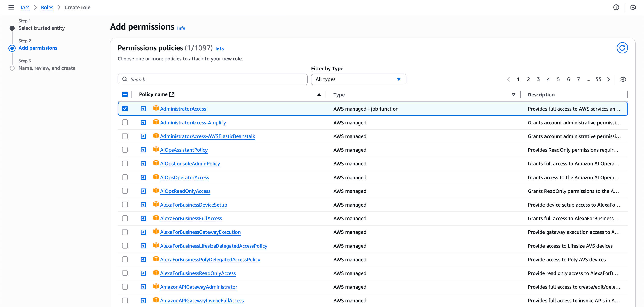Open the All types filter dropdown
Image resolution: width=644 pixels, height=307 pixels.
(x=358, y=79)
